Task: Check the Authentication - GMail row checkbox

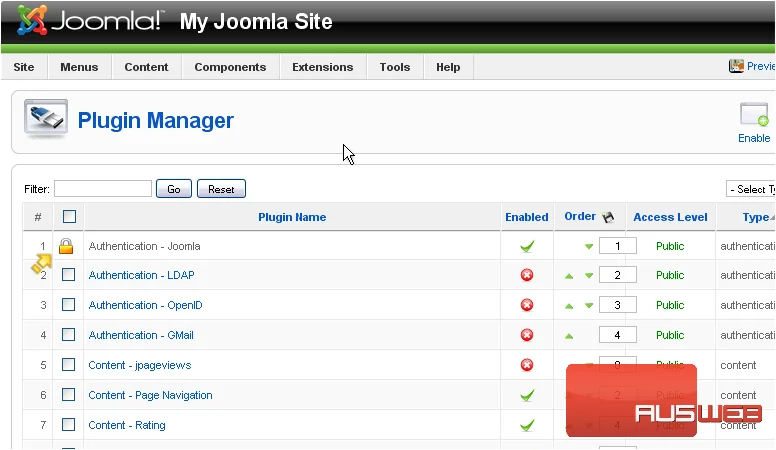Action: (68, 335)
